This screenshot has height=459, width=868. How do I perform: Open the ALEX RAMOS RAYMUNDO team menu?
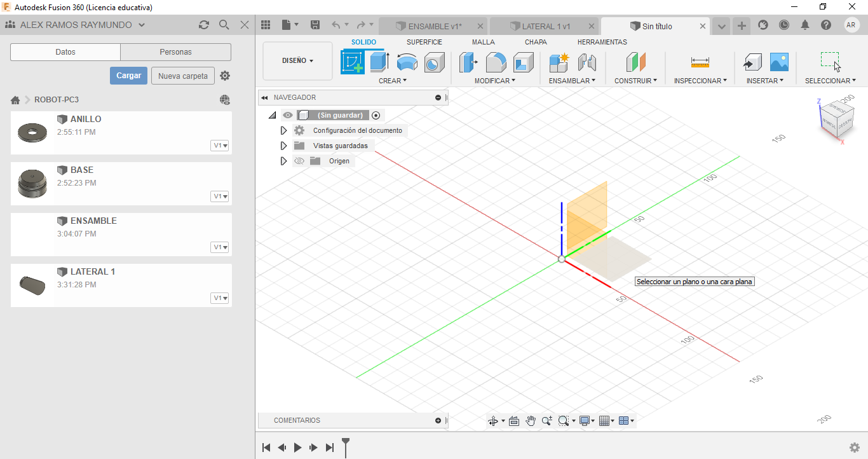pos(76,25)
